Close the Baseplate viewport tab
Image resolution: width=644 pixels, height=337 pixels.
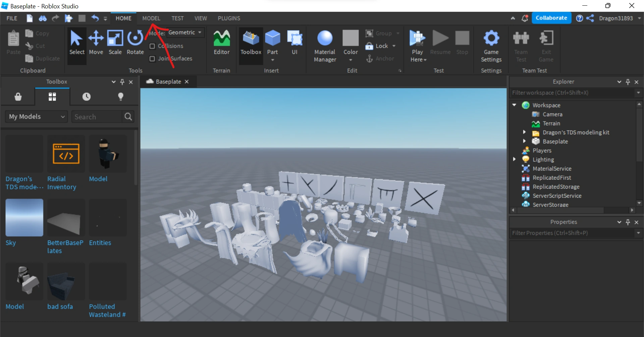187,82
